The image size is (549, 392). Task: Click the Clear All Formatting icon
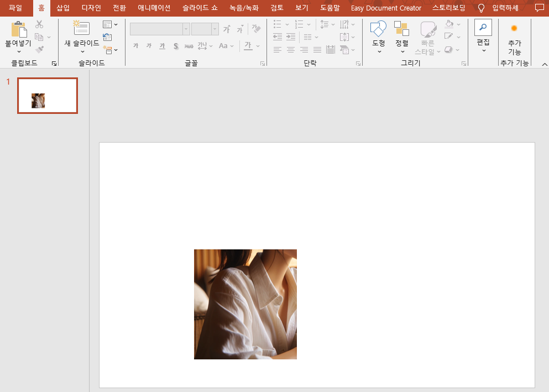click(257, 29)
